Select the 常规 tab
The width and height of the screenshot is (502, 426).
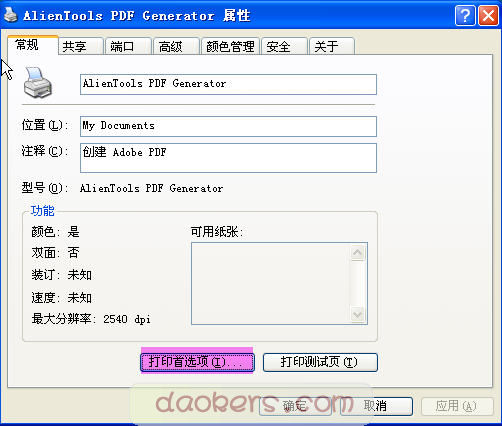(33, 45)
